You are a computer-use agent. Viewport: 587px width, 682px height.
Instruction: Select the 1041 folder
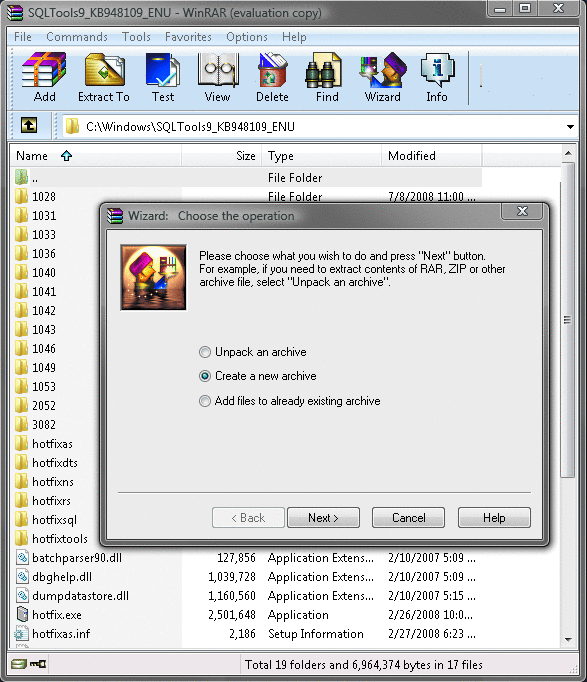pos(36,291)
